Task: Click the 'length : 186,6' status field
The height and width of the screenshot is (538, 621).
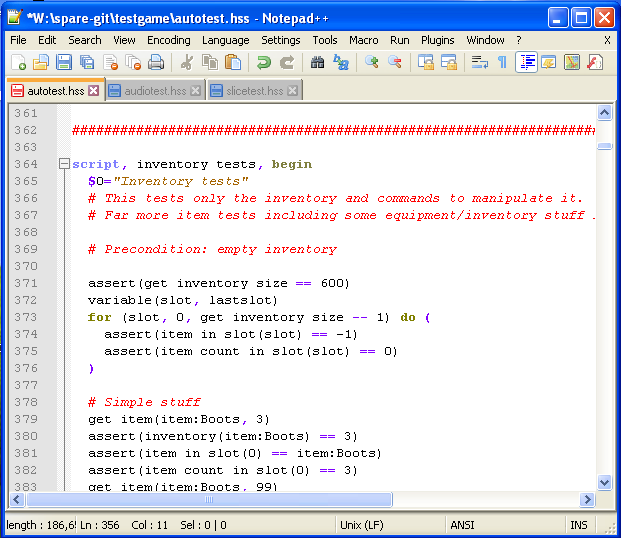Action: coord(41,525)
